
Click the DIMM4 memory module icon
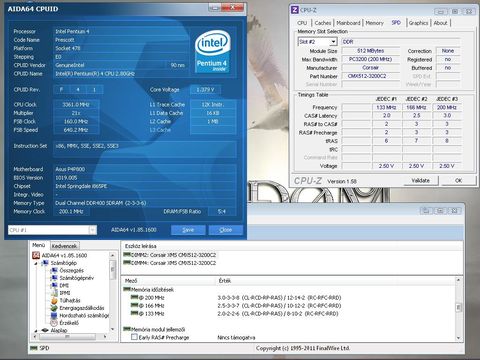click(x=127, y=262)
